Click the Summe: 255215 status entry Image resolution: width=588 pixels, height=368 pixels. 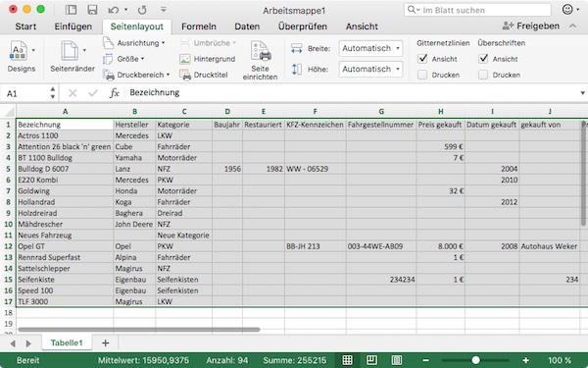coord(295,360)
